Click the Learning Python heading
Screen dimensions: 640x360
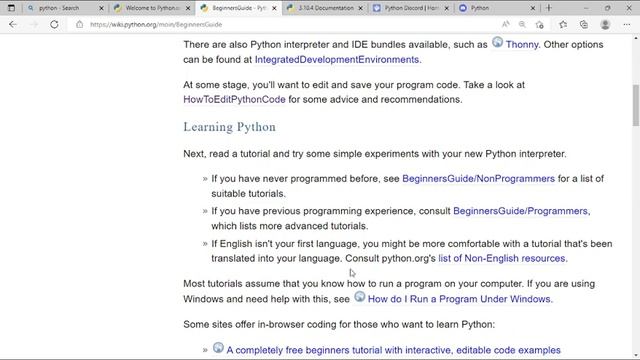[229, 127]
